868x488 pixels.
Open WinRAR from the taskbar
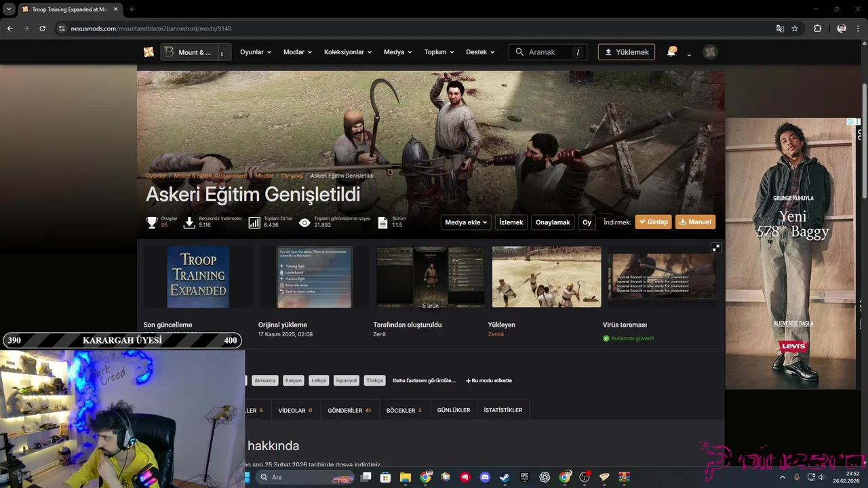click(624, 477)
